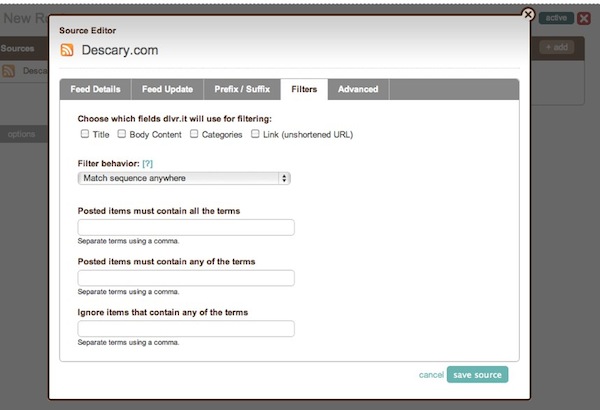Enable Link (unshortened URL) checkbox

point(255,134)
